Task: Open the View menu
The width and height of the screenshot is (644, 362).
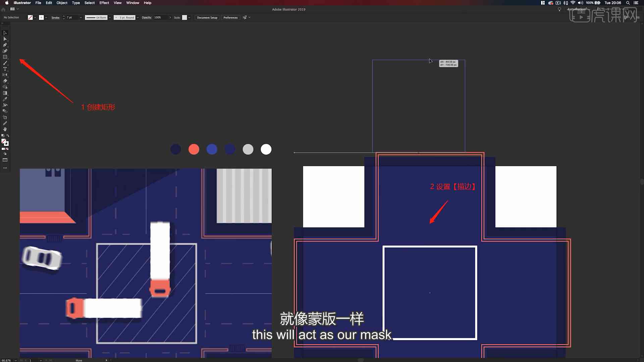Action: pyautogui.click(x=117, y=3)
